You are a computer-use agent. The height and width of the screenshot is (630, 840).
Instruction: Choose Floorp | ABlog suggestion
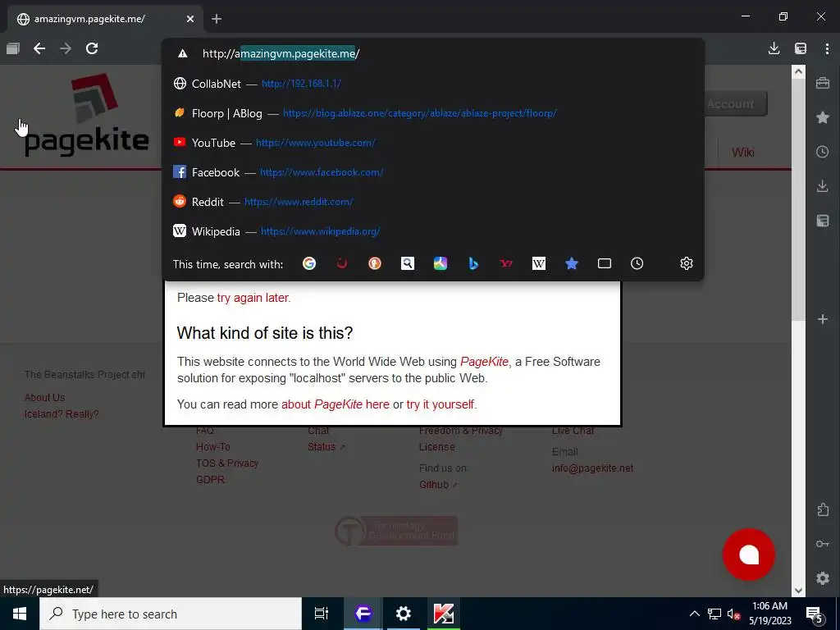pyautogui.click(x=433, y=113)
